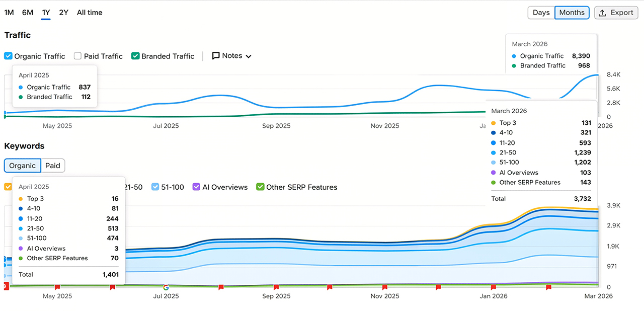The width and height of the screenshot is (644, 311).
Task: Hide Other SERP Features series
Action: tap(260, 187)
